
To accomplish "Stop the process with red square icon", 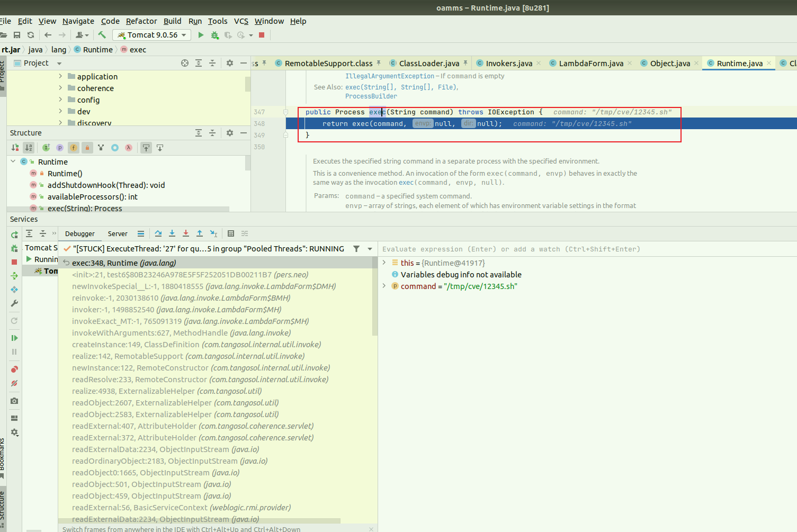I will pos(262,35).
